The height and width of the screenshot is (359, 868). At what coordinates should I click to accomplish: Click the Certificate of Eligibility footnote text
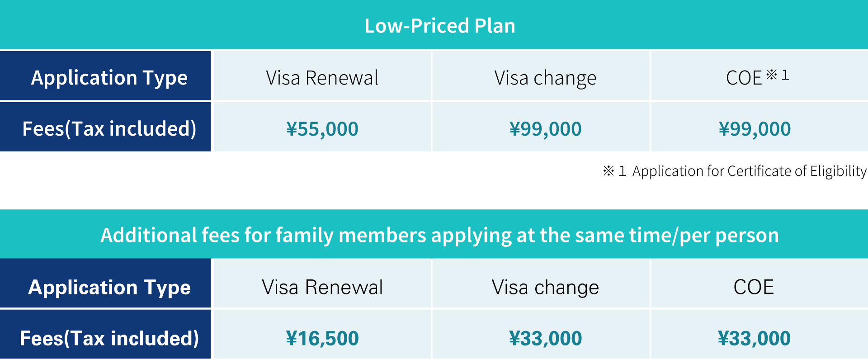tap(735, 171)
